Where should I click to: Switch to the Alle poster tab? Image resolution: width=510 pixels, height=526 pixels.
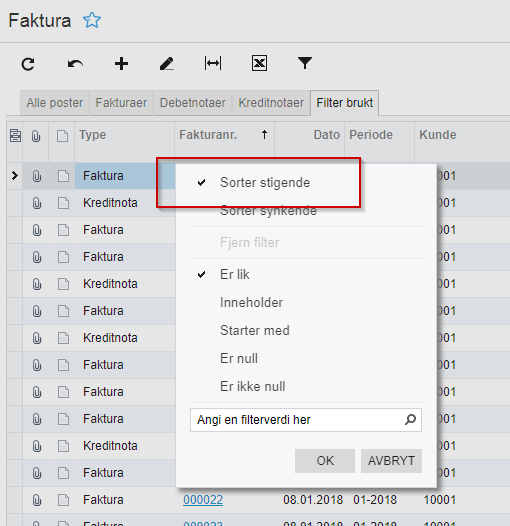[54, 103]
